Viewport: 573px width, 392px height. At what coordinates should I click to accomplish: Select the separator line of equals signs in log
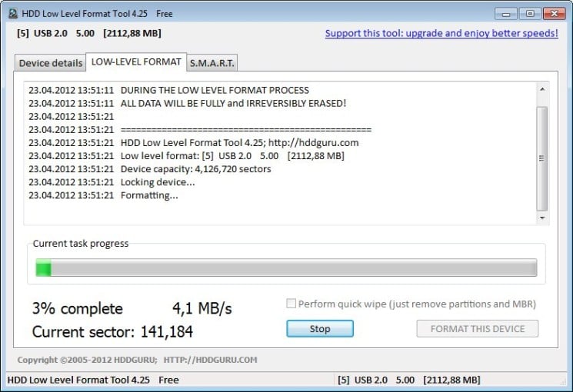200,130
